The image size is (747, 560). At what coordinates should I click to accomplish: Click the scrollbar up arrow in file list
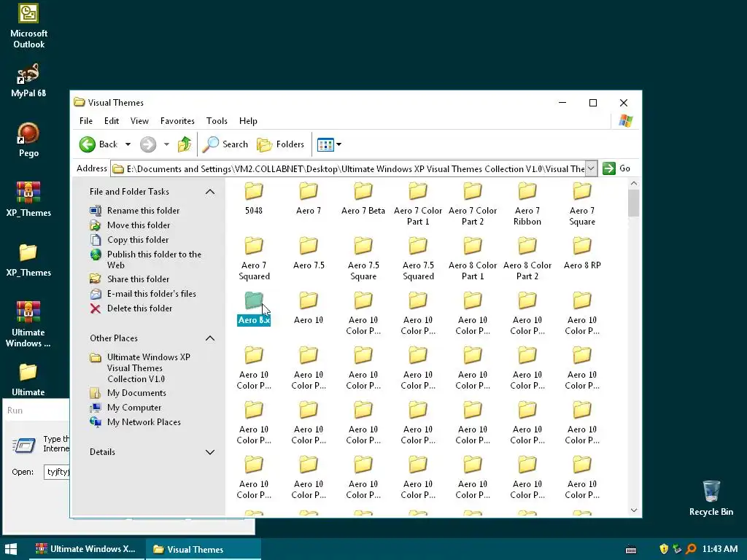634,183
